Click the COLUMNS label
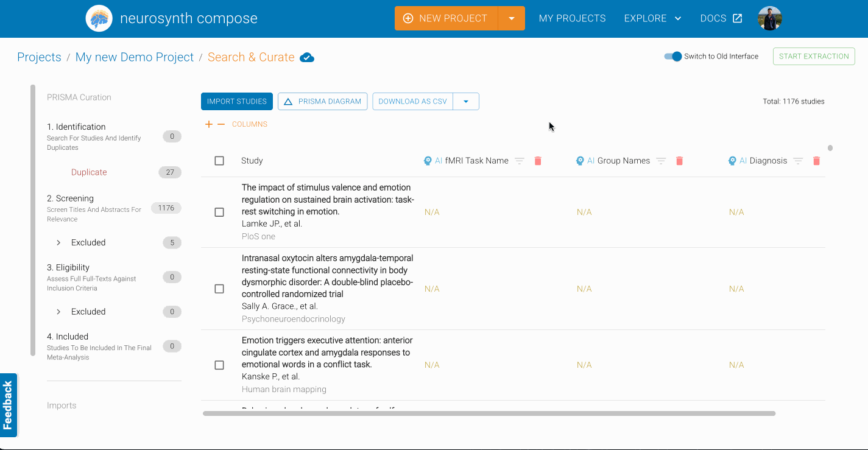The height and width of the screenshot is (450, 868). 250,124
